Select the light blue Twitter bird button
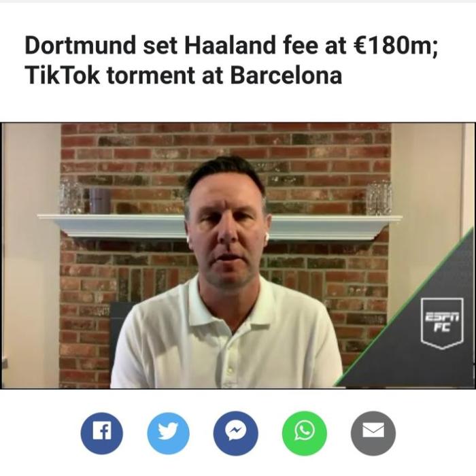This screenshot has width=476, height=476. click(x=168, y=433)
